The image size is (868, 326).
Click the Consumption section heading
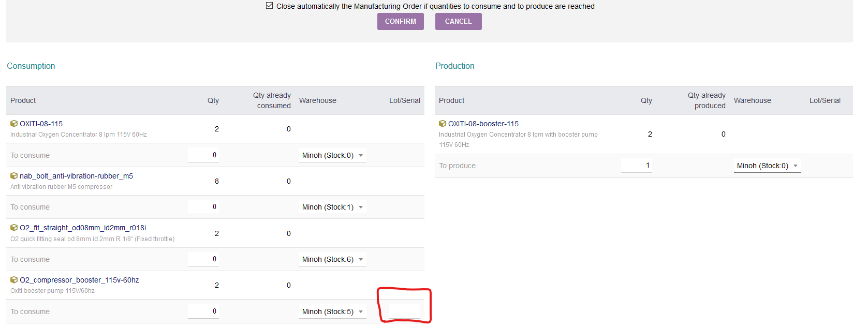(x=31, y=66)
